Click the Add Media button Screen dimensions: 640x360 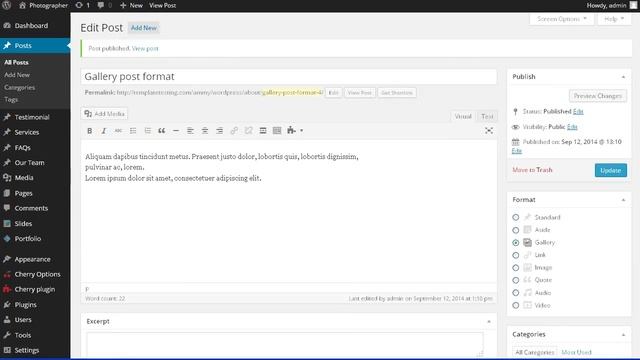pos(104,114)
